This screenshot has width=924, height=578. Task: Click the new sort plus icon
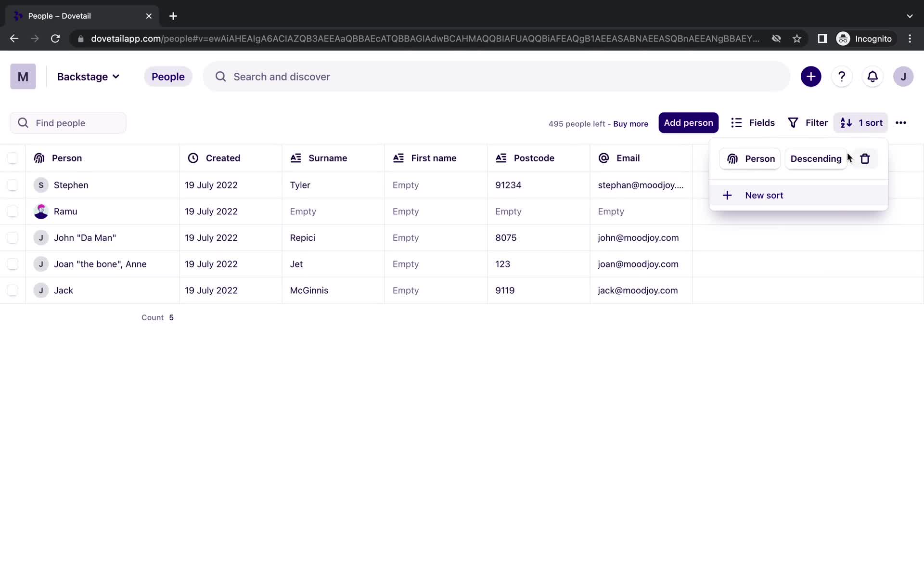728,195
